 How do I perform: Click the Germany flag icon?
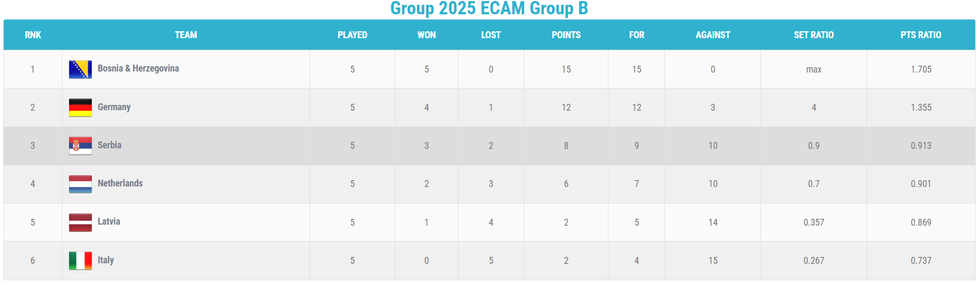pos(80,108)
